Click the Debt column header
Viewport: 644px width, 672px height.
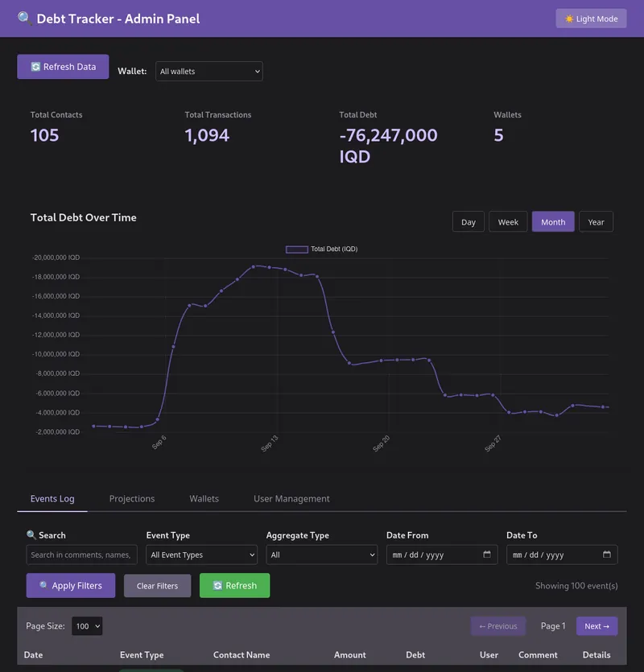(415, 655)
